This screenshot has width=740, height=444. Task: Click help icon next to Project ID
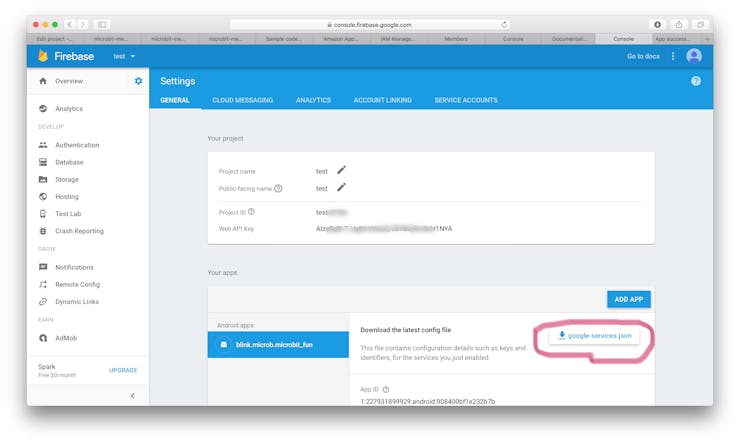click(x=252, y=212)
